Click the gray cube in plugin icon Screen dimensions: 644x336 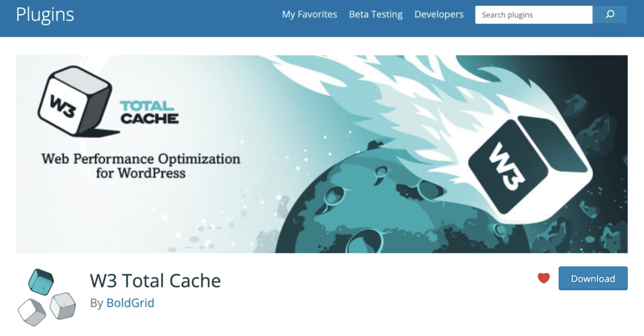tap(62, 305)
